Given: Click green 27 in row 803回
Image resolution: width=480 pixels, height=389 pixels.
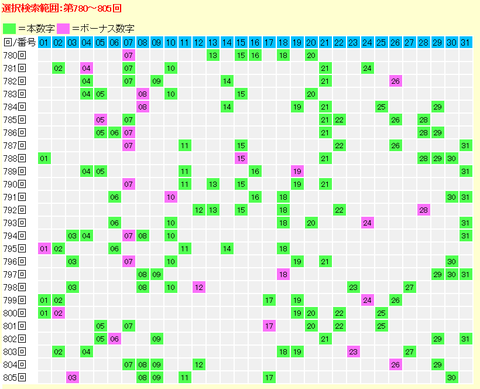Looking at the screenshot, I should (409, 352).
